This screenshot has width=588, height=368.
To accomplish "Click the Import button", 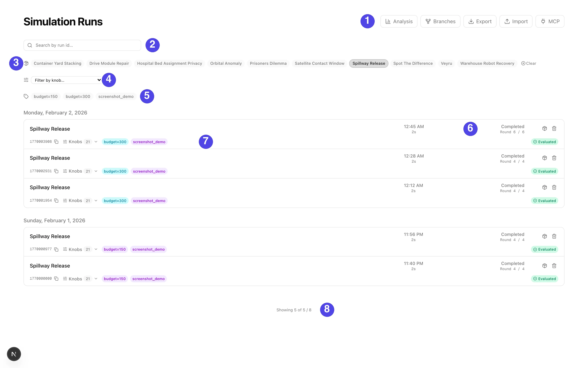I will (x=516, y=21).
